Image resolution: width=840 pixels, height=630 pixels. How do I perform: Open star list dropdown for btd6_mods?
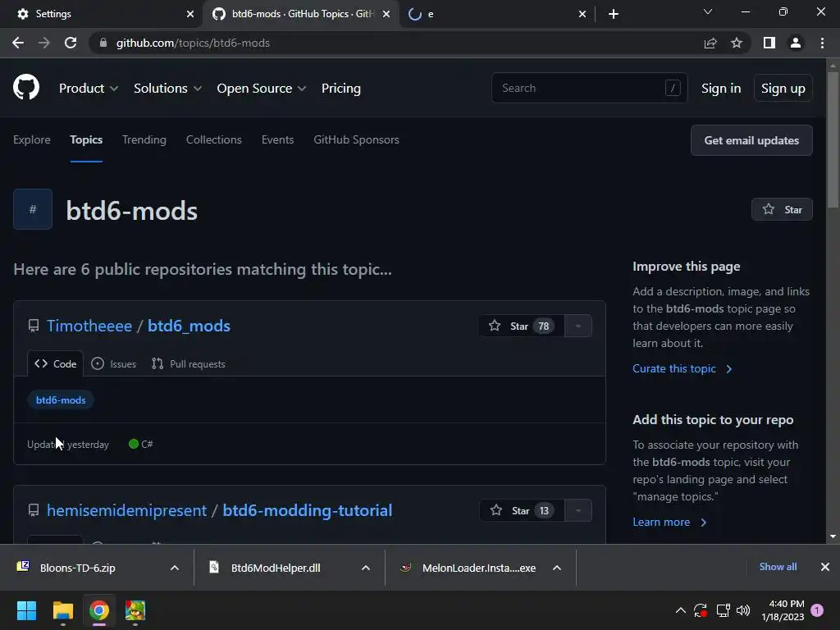[x=578, y=326]
